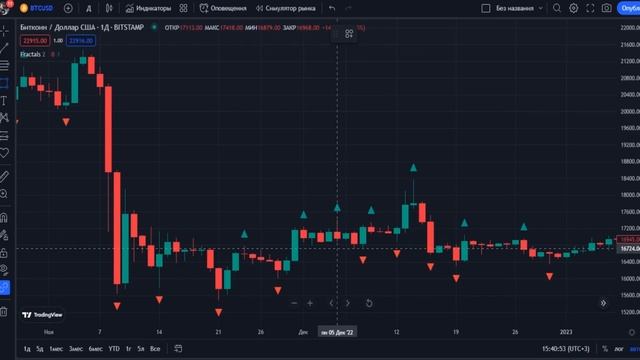Toggle lock all drawing tools

4,253
